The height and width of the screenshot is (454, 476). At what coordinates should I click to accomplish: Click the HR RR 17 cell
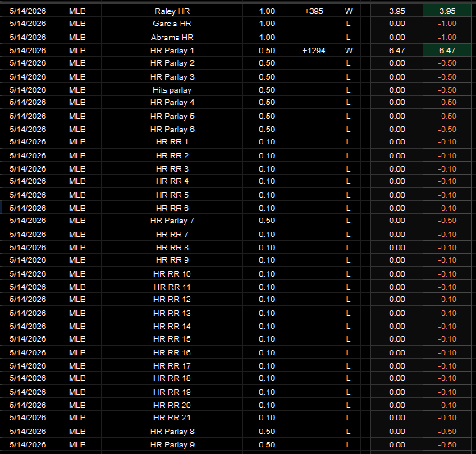[x=172, y=366]
